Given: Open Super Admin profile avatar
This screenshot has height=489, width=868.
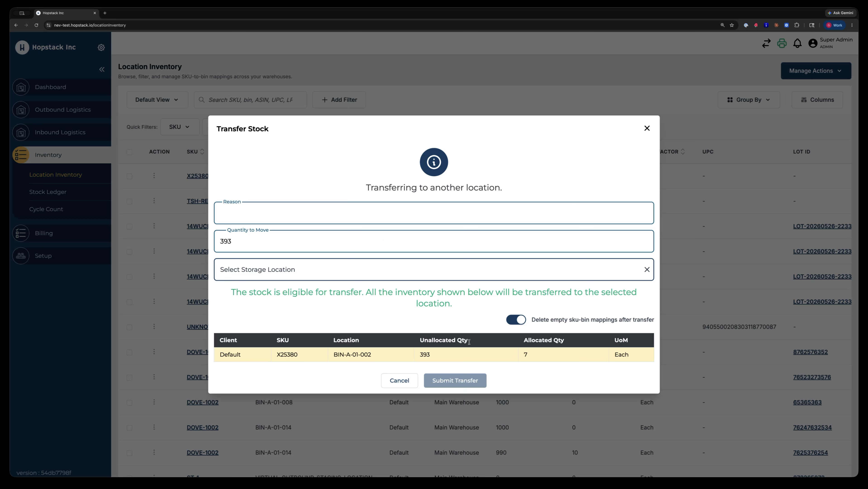Looking at the screenshot, I should pyautogui.click(x=813, y=43).
